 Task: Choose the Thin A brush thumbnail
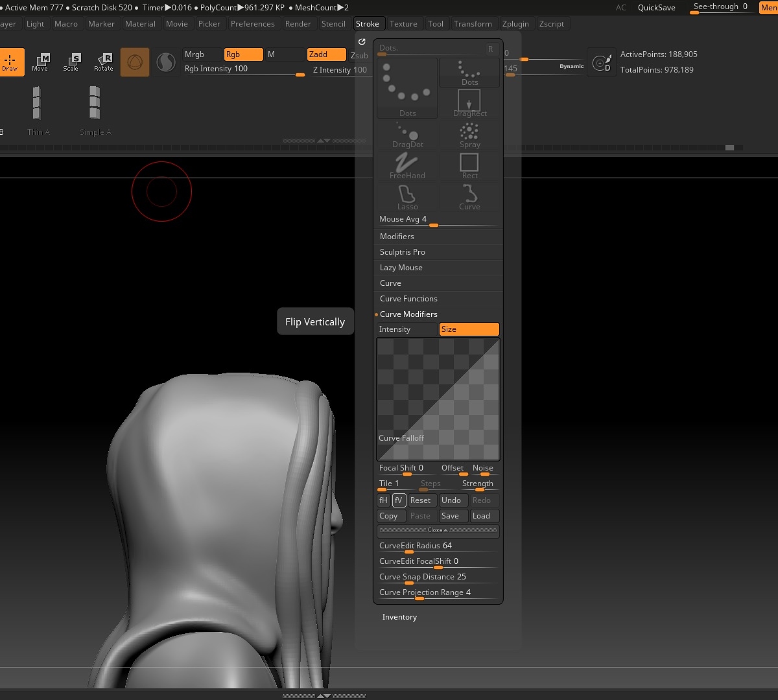click(37, 110)
